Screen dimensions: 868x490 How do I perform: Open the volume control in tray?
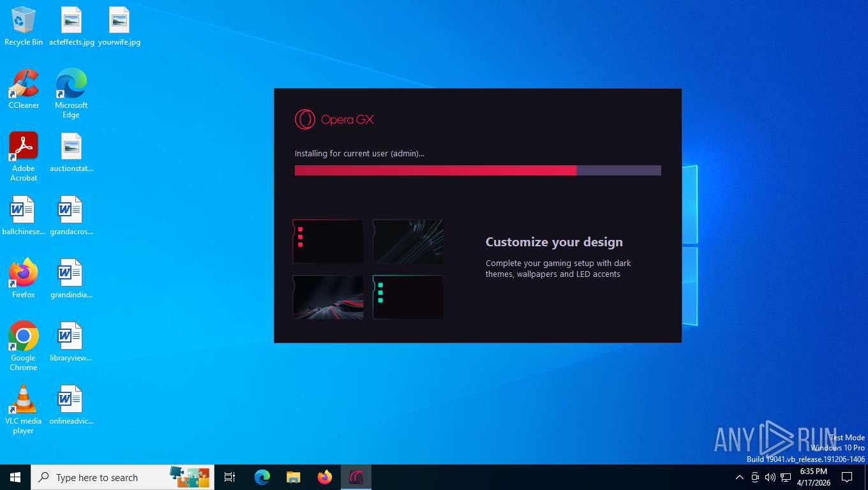point(770,477)
